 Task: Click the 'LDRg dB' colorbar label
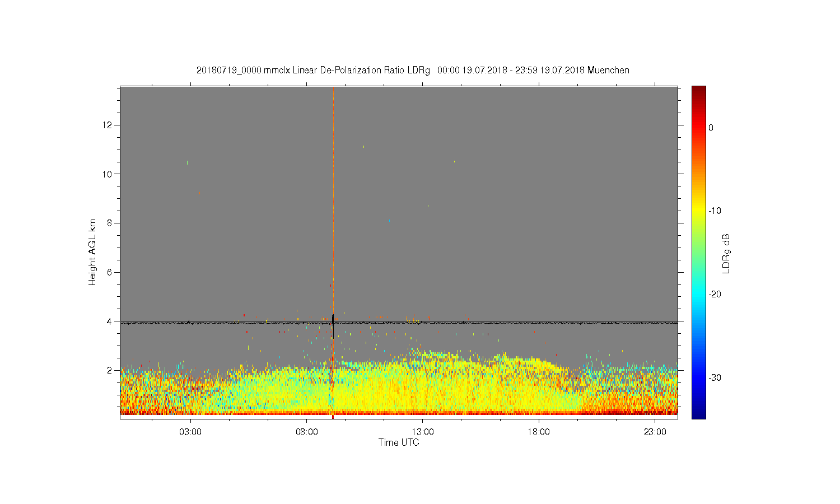point(726,254)
